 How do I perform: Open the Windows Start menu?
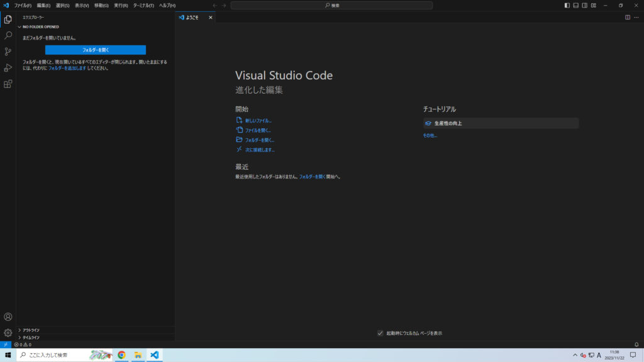(8, 355)
